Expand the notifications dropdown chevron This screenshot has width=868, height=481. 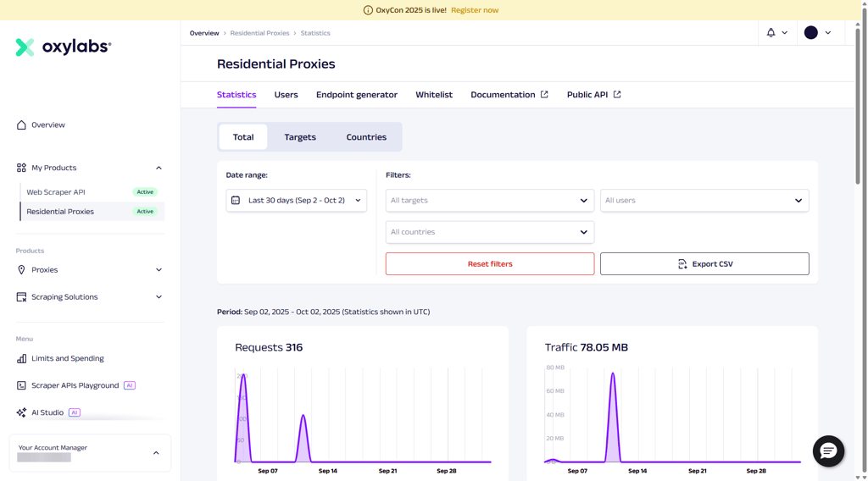(x=784, y=33)
